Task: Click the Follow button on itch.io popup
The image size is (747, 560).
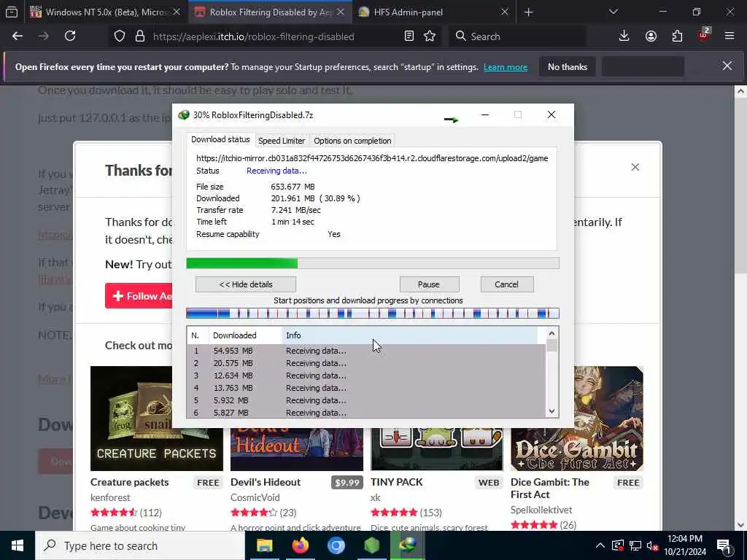Action: 139,296
